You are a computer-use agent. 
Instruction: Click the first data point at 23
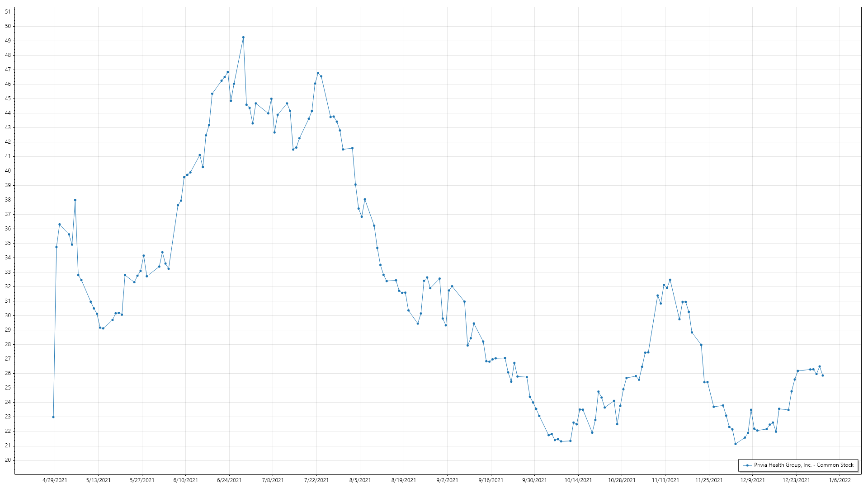tap(53, 417)
